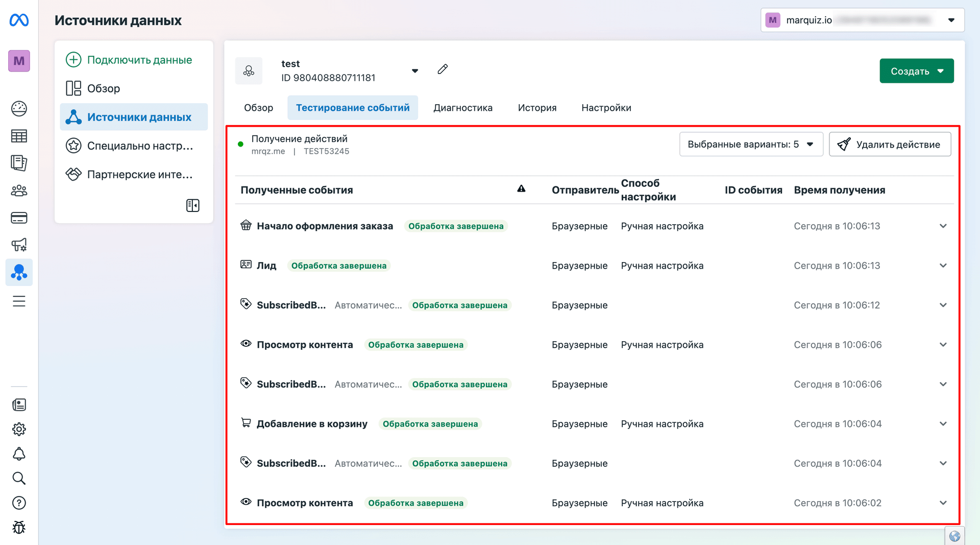This screenshot has height=545, width=980.
Task: Open the billing card icon in sidebar
Action: coord(19,218)
